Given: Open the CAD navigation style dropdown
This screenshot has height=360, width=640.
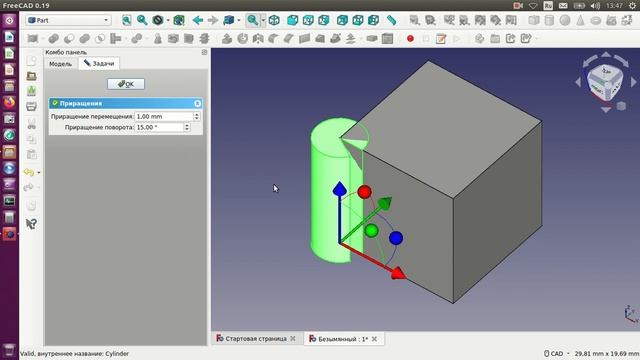Looking at the screenshot, I should 557,353.
